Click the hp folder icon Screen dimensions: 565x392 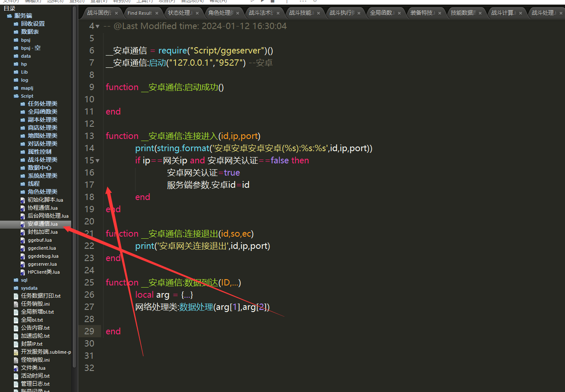16,64
